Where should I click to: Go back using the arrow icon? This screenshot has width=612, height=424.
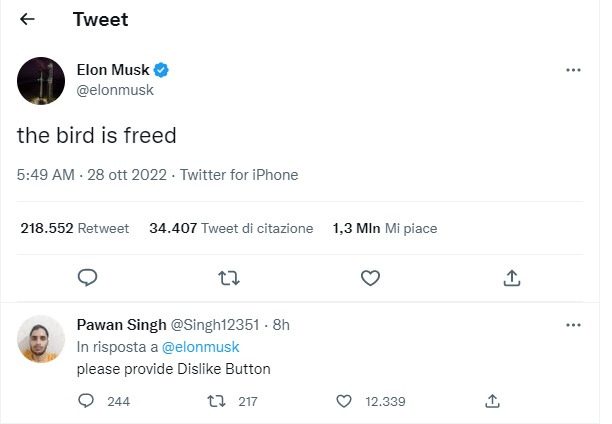coord(27,19)
